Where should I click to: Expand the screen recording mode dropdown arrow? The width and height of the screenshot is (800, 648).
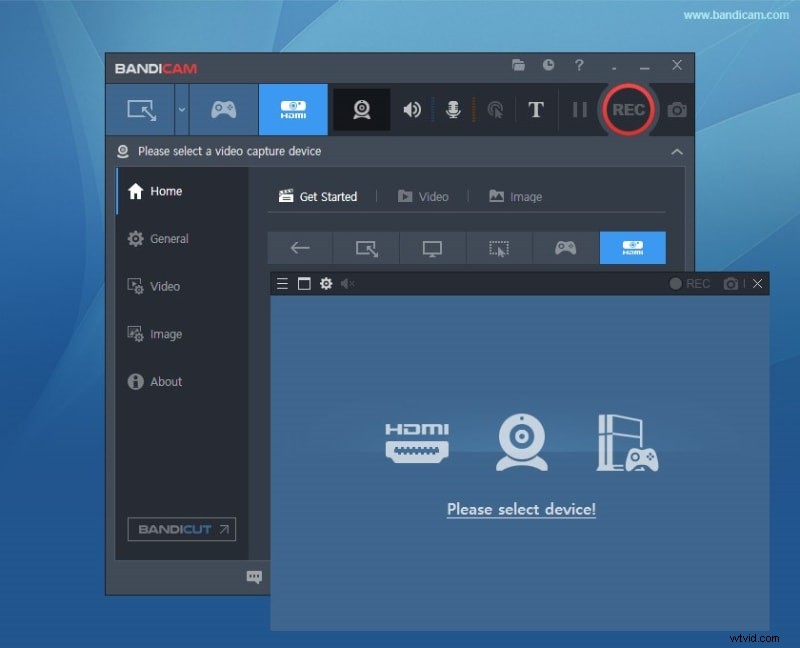click(181, 110)
